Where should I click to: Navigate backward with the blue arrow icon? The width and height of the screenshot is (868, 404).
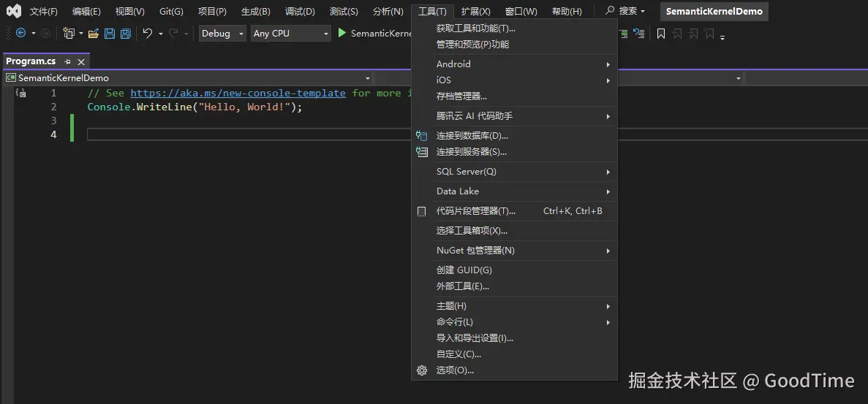[21, 33]
